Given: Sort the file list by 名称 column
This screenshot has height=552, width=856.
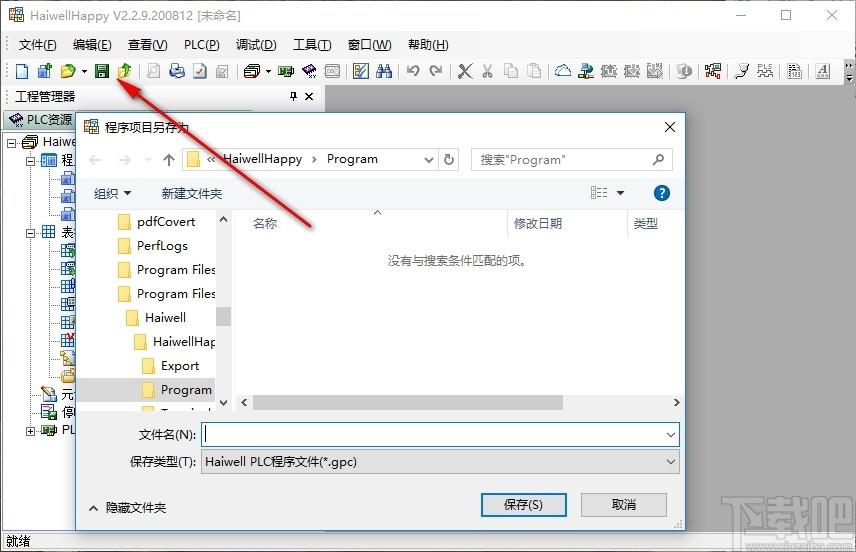Looking at the screenshot, I should (265, 223).
